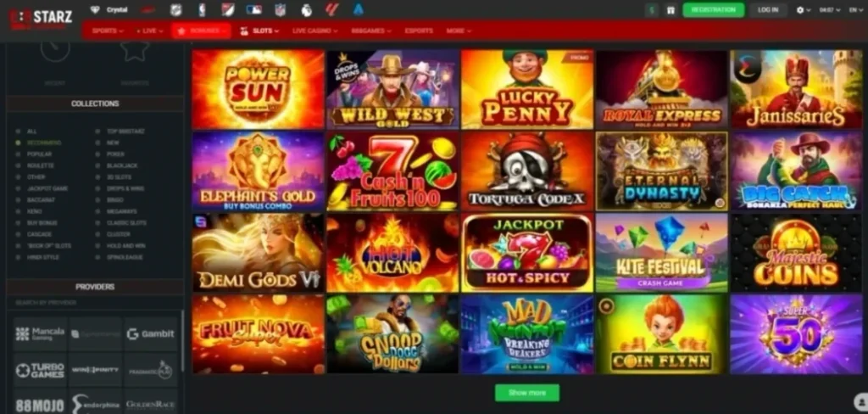Select the Gambit provider logo

tap(151, 333)
